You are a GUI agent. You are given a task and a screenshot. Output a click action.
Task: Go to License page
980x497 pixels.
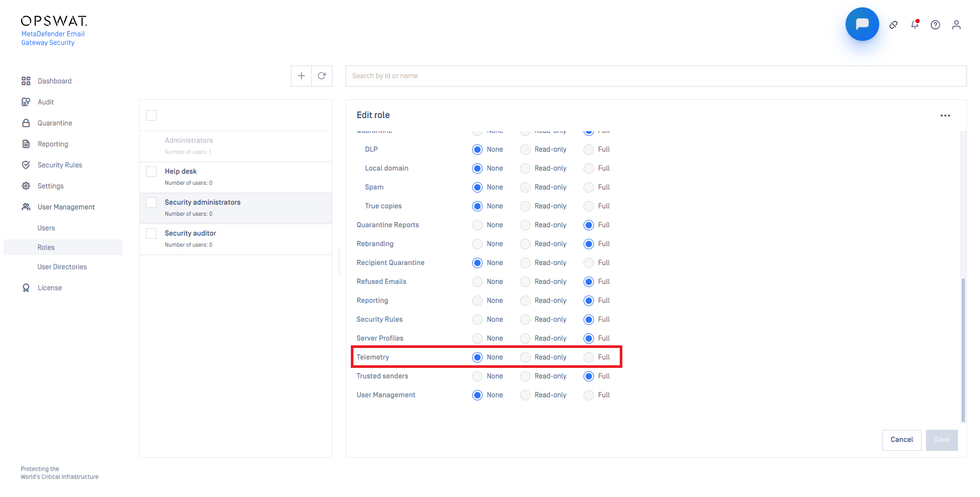click(50, 288)
